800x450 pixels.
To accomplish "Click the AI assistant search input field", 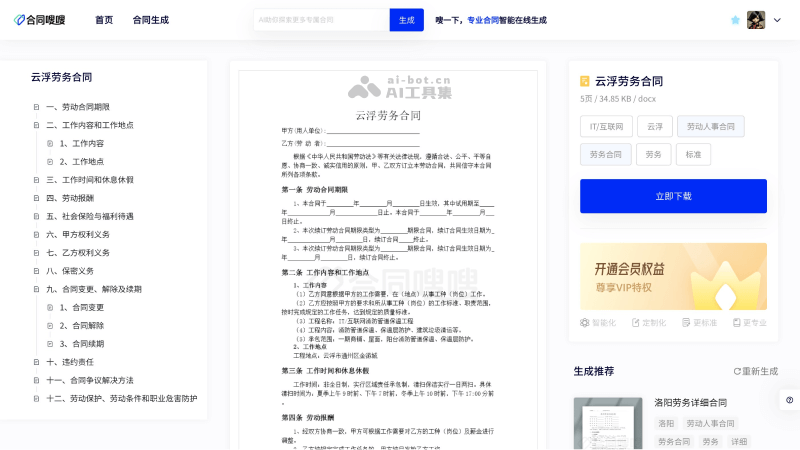I will point(320,20).
